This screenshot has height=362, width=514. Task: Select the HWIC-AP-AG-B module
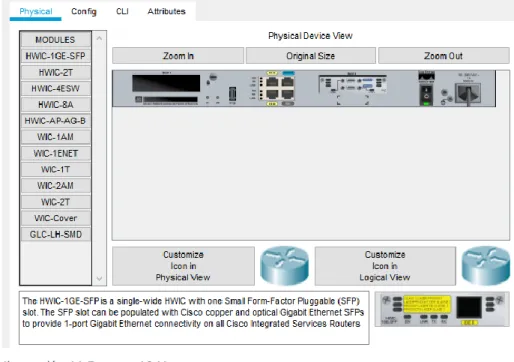(55, 121)
